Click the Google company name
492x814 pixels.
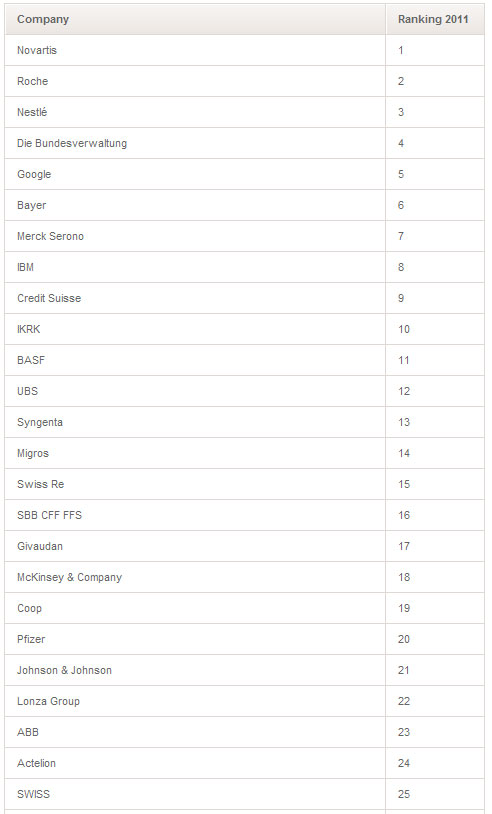point(34,174)
